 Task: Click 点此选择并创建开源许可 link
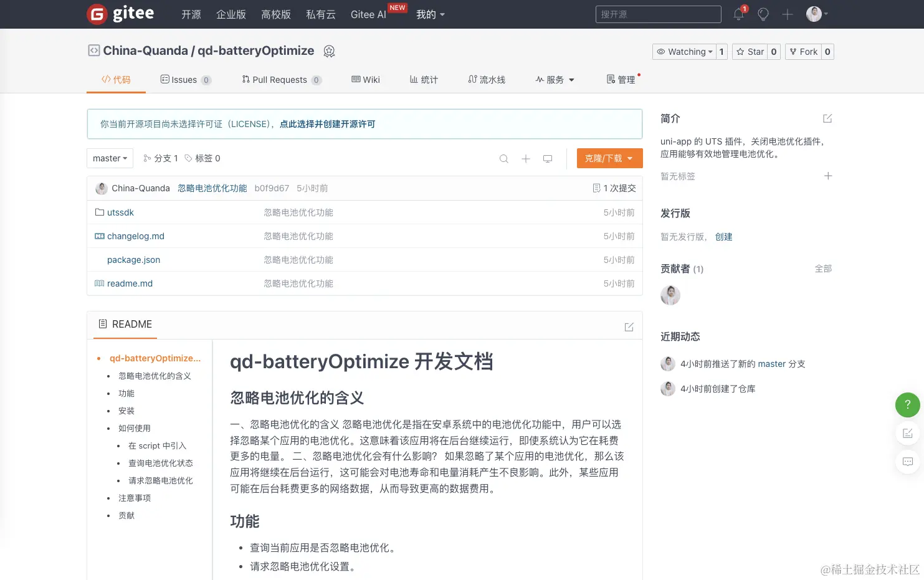[328, 124]
